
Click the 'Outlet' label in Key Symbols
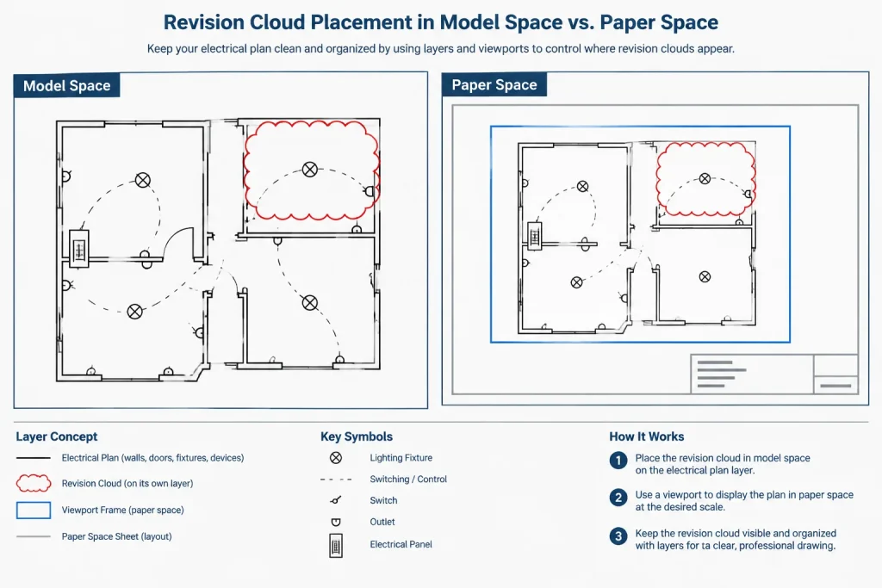point(382,523)
